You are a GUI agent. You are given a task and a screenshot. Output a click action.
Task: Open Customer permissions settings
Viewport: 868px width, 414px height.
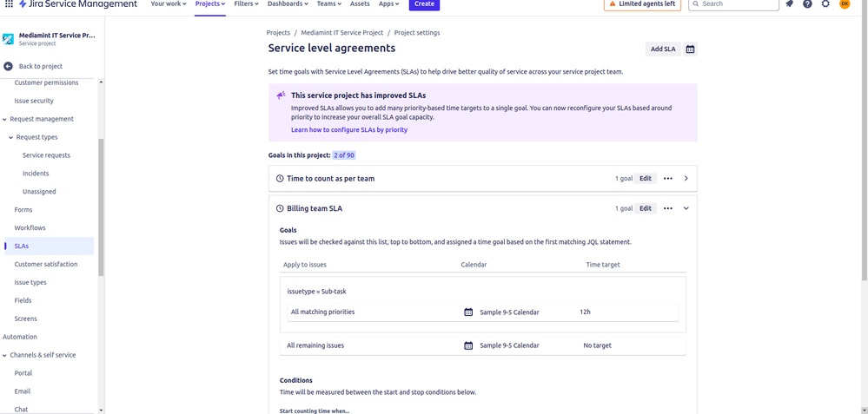tap(47, 82)
